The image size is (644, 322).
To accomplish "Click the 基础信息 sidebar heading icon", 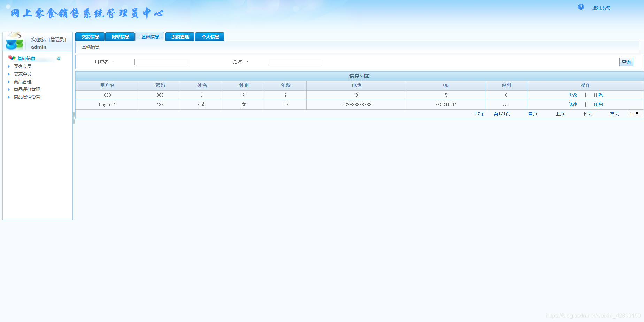I will coord(12,58).
